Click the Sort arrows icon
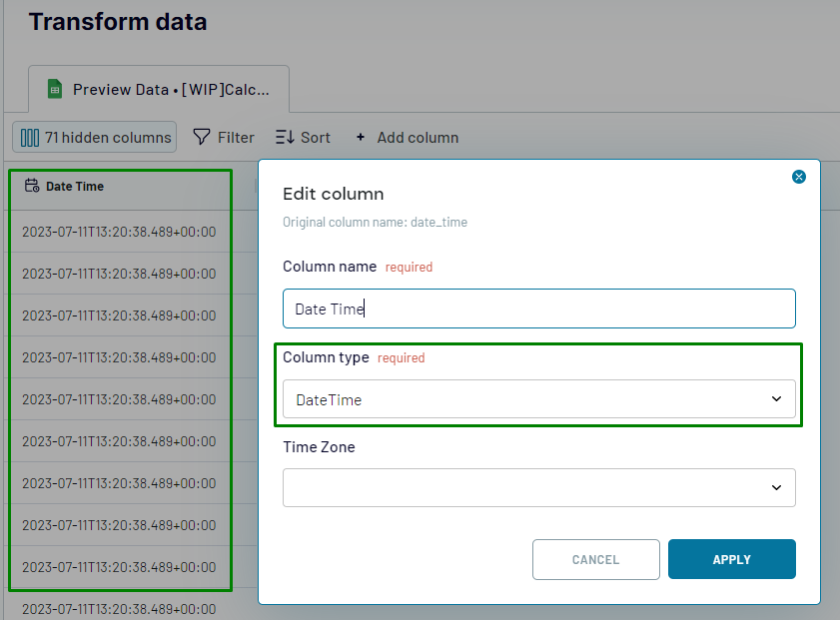This screenshot has width=840, height=620. click(285, 138)
